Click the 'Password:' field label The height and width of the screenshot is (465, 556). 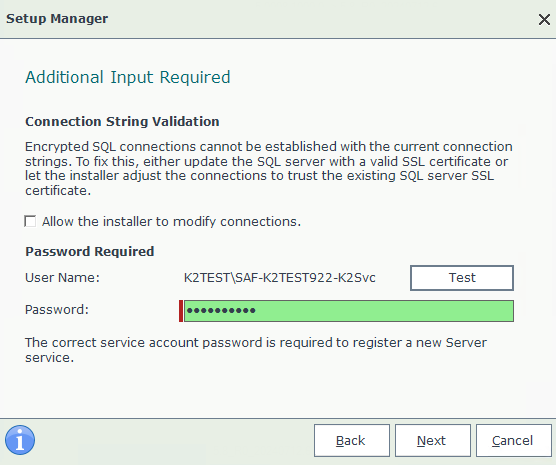tap(57, 310)
